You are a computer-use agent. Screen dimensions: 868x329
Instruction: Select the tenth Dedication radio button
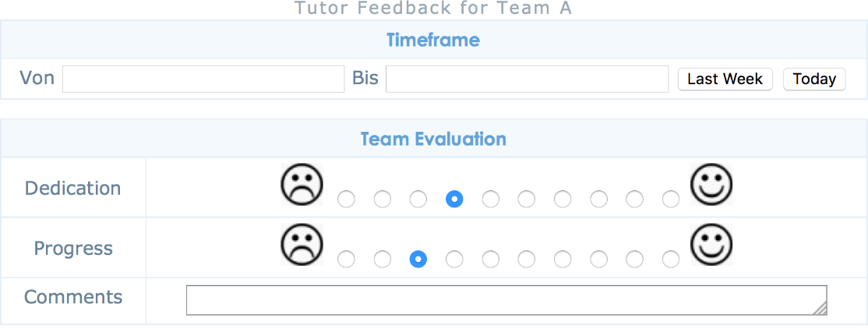[x=671, y=199]
